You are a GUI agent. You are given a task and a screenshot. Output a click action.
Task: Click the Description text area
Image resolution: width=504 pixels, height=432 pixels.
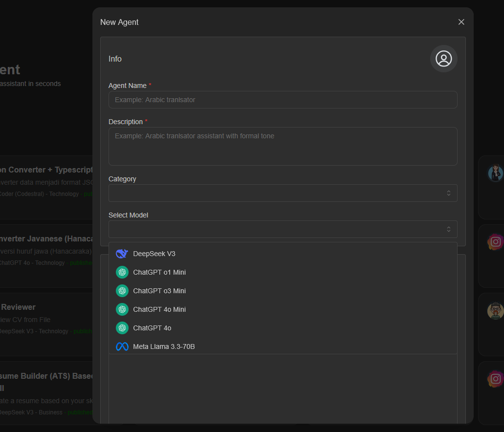pyautogui.click(x=283, y=146)
